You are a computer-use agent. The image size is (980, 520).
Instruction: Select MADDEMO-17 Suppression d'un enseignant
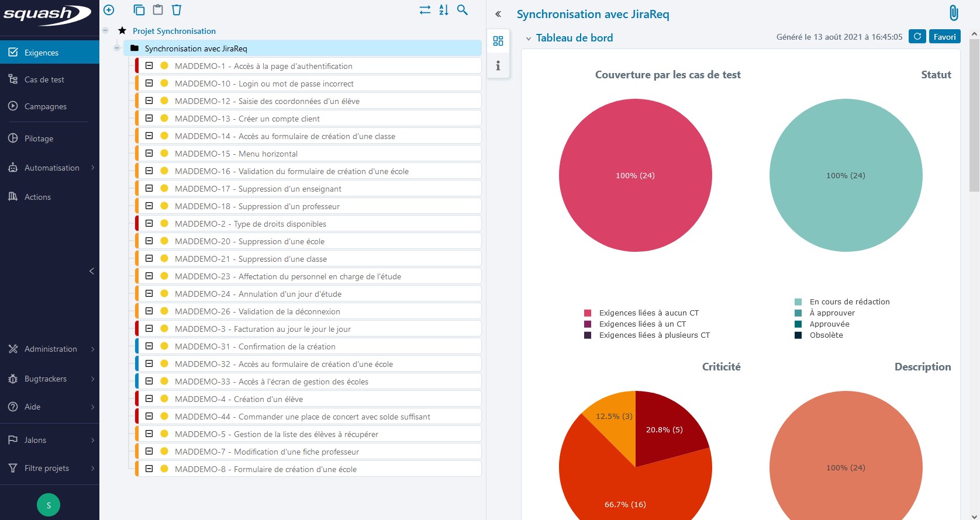coord(309,189)
